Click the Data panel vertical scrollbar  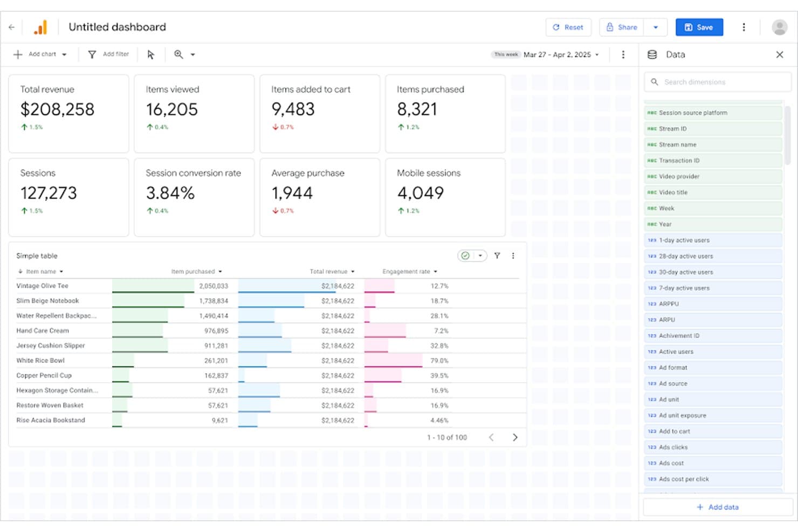[787, 135]
